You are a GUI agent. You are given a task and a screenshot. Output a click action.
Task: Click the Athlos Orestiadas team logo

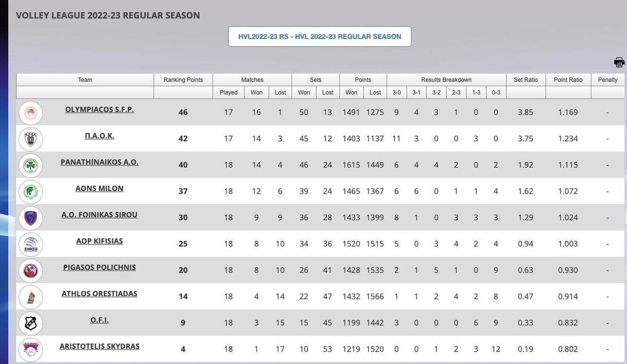pos(31,297)
